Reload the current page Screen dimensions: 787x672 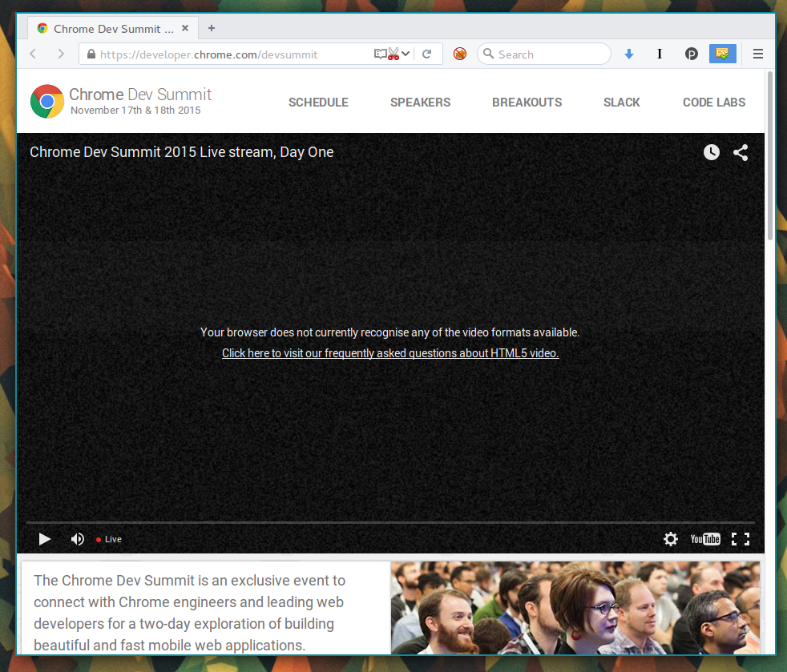426,54
